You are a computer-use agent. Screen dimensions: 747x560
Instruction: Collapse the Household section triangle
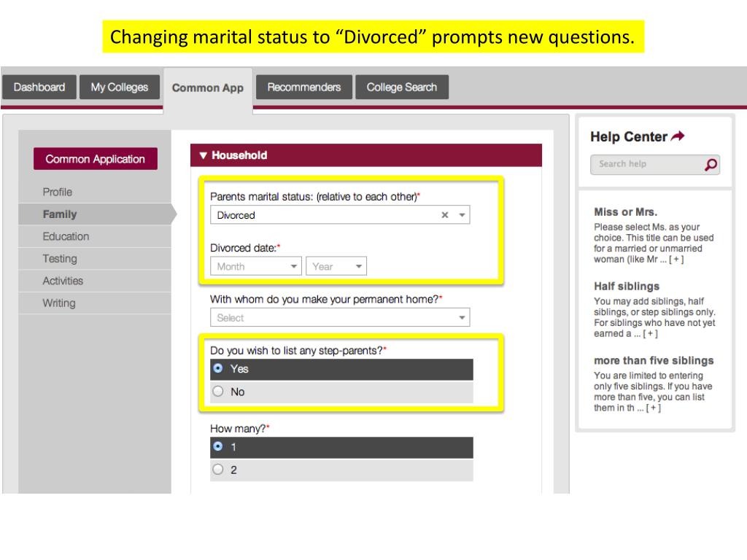(204, 155)
